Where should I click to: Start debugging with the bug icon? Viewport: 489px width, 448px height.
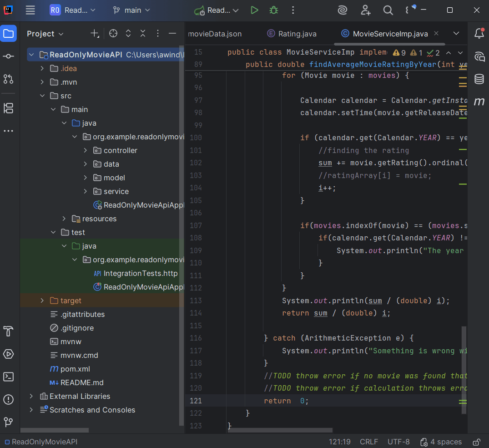point(273,10)
